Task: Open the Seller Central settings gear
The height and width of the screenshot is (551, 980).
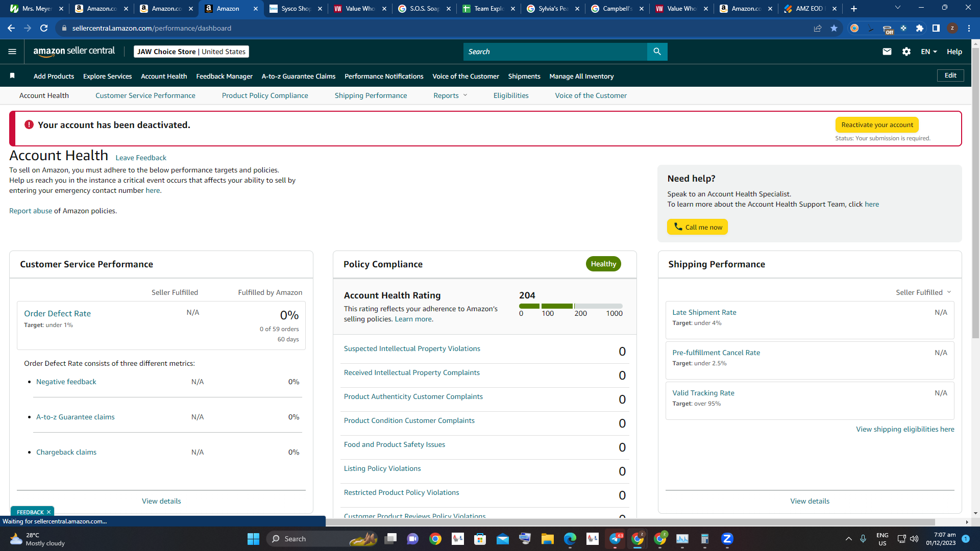Action: 906,52
